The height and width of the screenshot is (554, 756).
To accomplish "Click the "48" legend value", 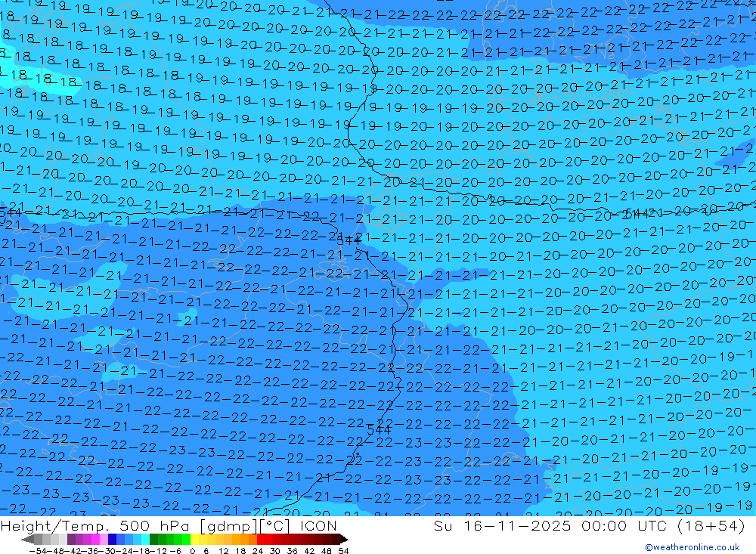I will 327,551.
